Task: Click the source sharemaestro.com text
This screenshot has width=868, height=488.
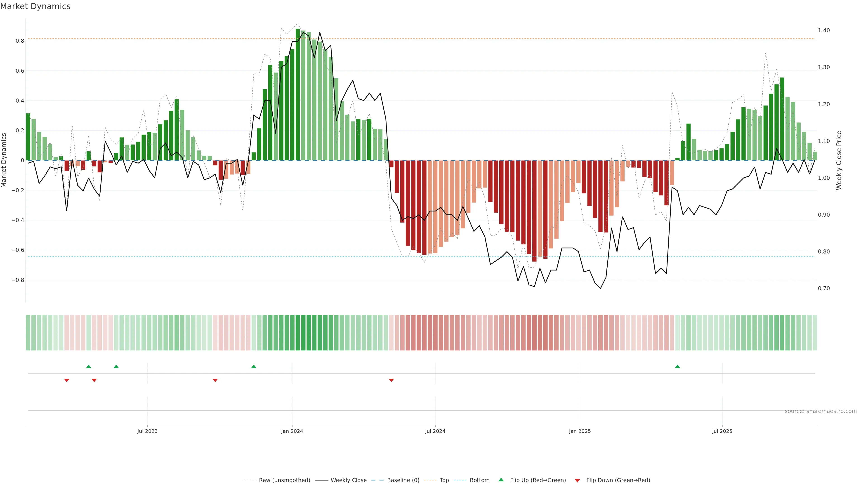Action: point(821,411)
